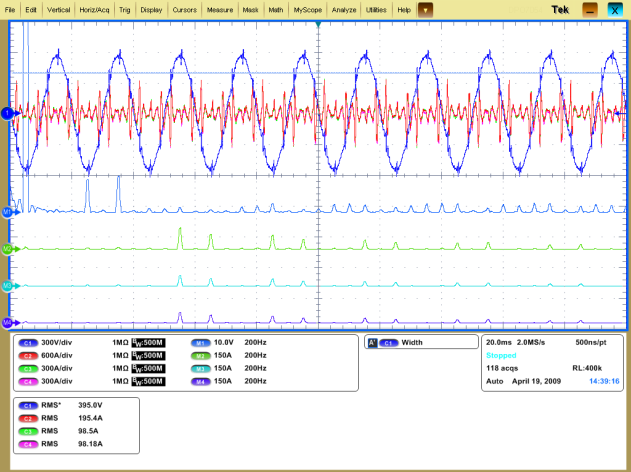Open the Analyze menu
This screenshot has height=472, width=631.
344,10
